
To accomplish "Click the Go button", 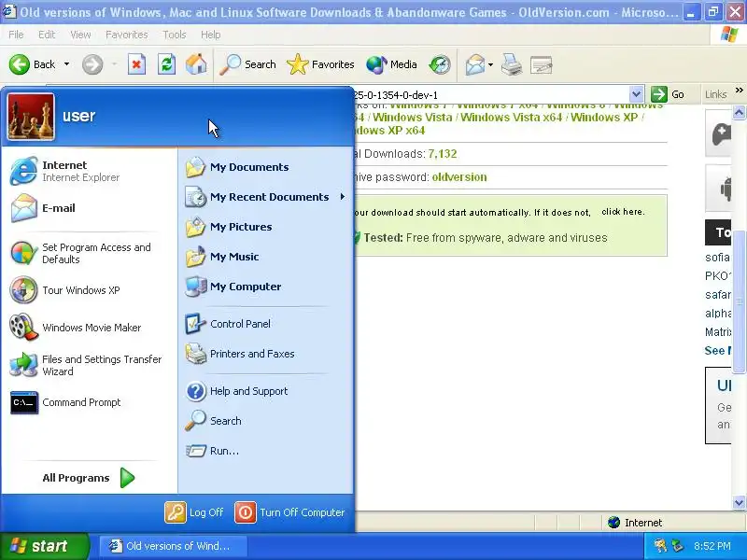I will (668, 94).
